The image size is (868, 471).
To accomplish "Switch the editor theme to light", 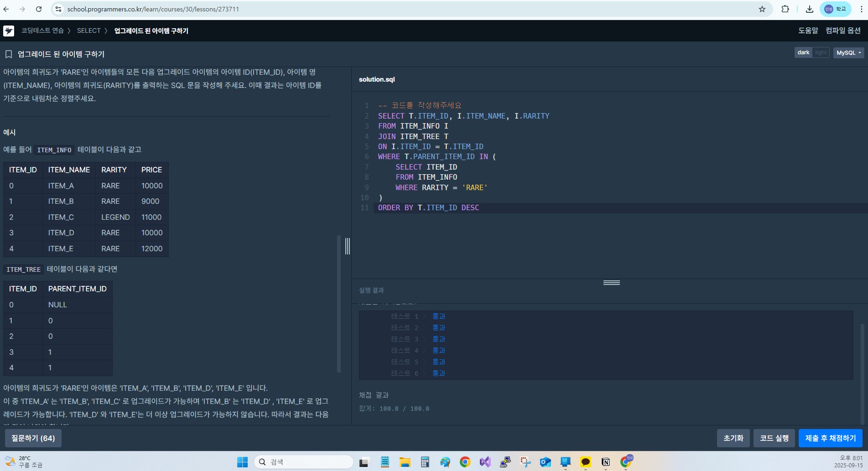I will [821, 52].
